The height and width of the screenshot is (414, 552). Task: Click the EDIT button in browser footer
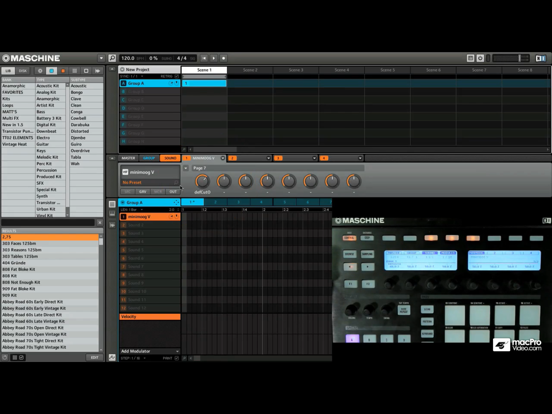click(94, 357)
